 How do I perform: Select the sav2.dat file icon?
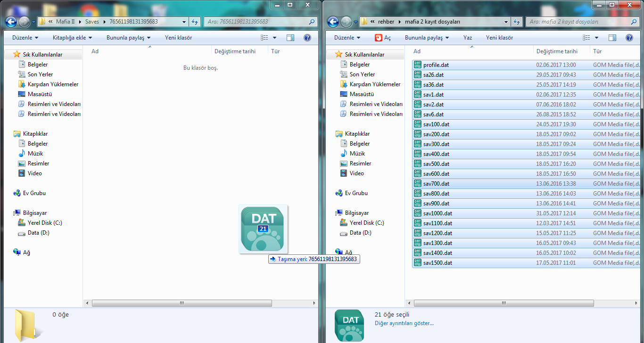(418, 105)
